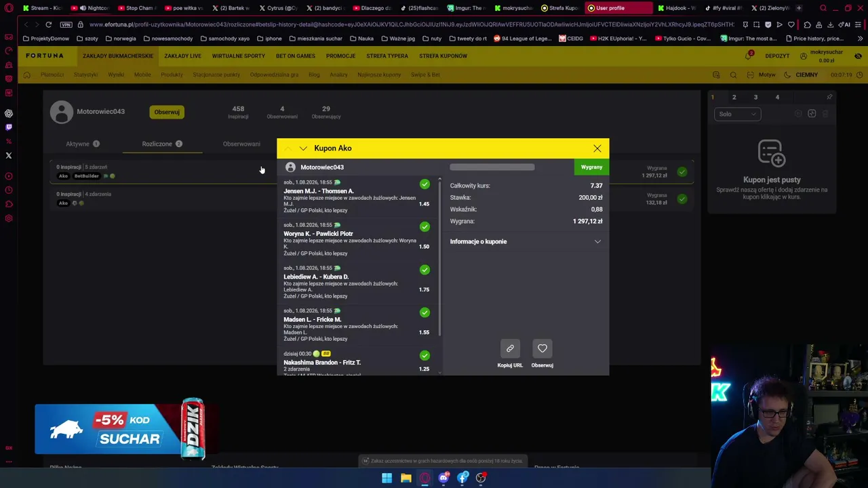Screen dimensions: 868x488
Task: Open Najlepsze kupony link
Action: 379,75
